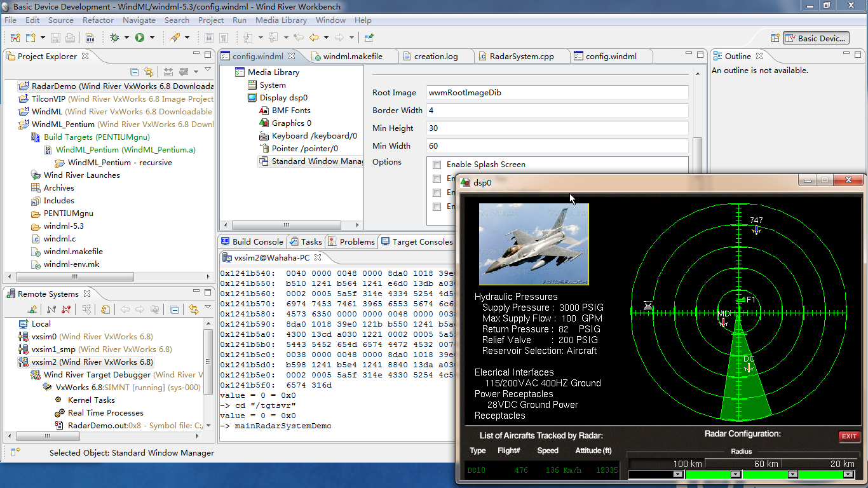Click the new connection icon in Remote Systems

point(32,309)
